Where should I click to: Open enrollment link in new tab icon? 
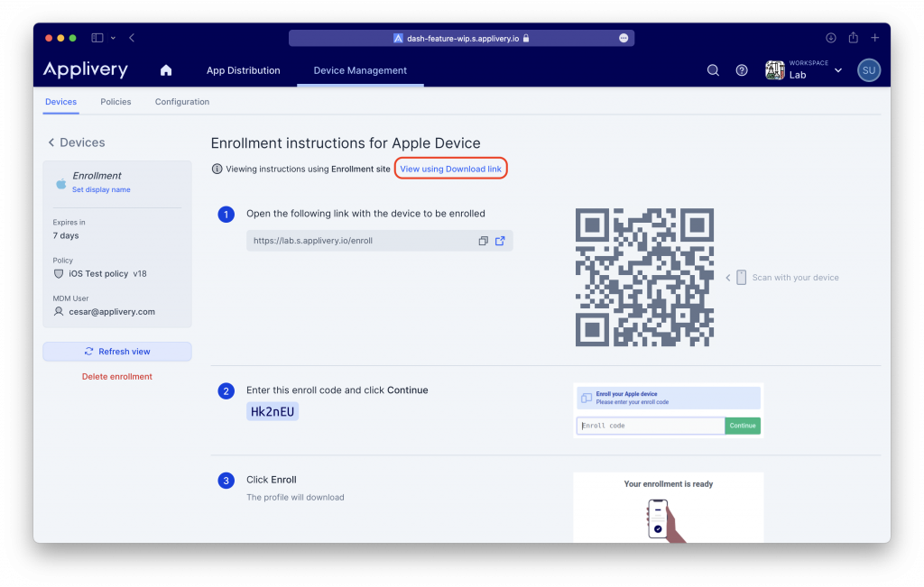500,241
